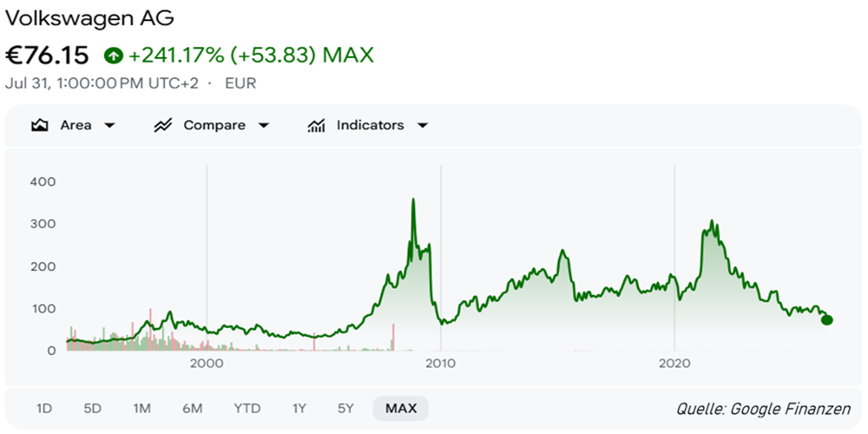The width and height of the screenshot is (868, 434).
Task: Select the highlighted MAX range
Action: click(x=401, y=409)
